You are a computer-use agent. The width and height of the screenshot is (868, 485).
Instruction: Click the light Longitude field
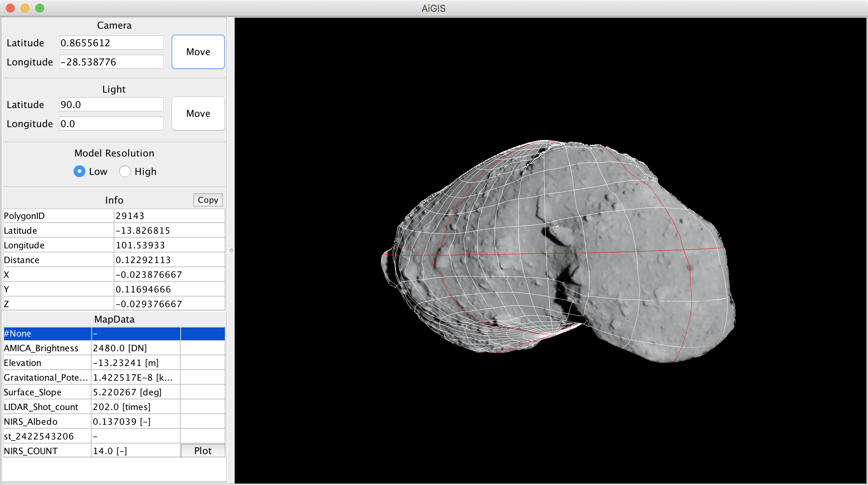point(111,124)
